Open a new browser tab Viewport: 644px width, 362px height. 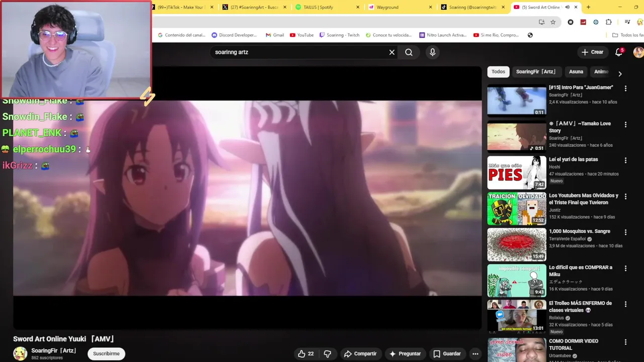[588, 7]
